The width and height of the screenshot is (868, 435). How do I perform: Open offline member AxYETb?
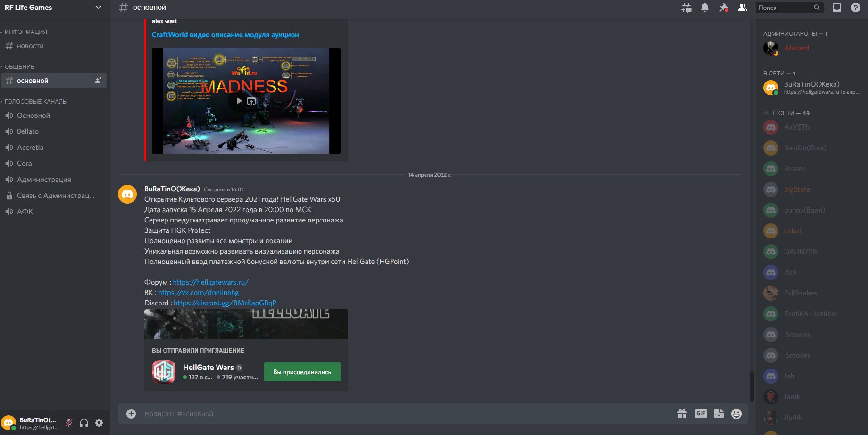[812, 127]
